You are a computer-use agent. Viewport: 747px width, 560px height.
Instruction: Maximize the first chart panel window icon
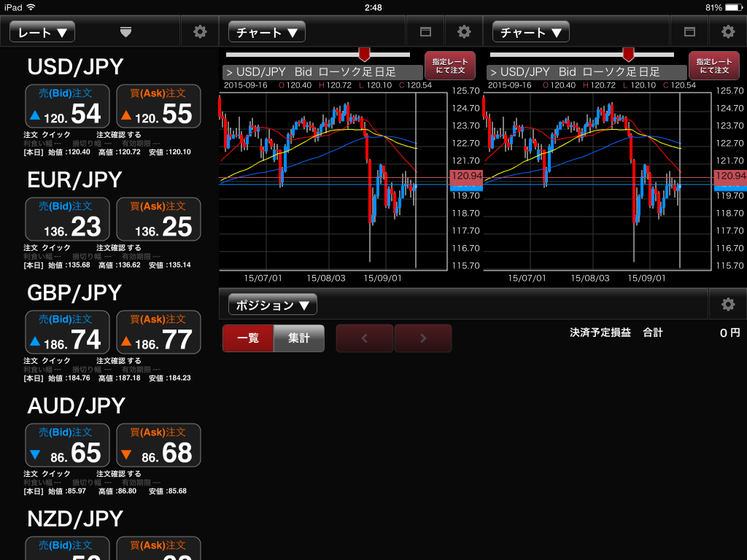tap(425, 32)
